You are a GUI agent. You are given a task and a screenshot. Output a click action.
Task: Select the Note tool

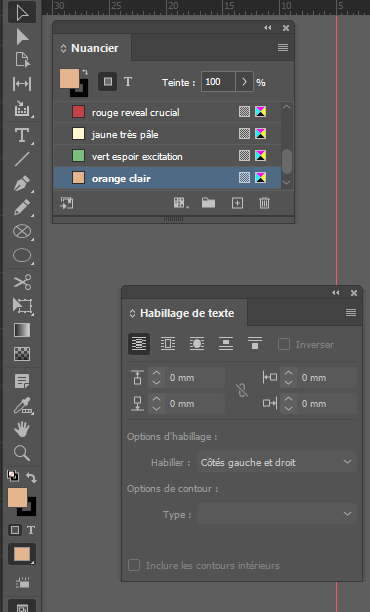(22, 381)
